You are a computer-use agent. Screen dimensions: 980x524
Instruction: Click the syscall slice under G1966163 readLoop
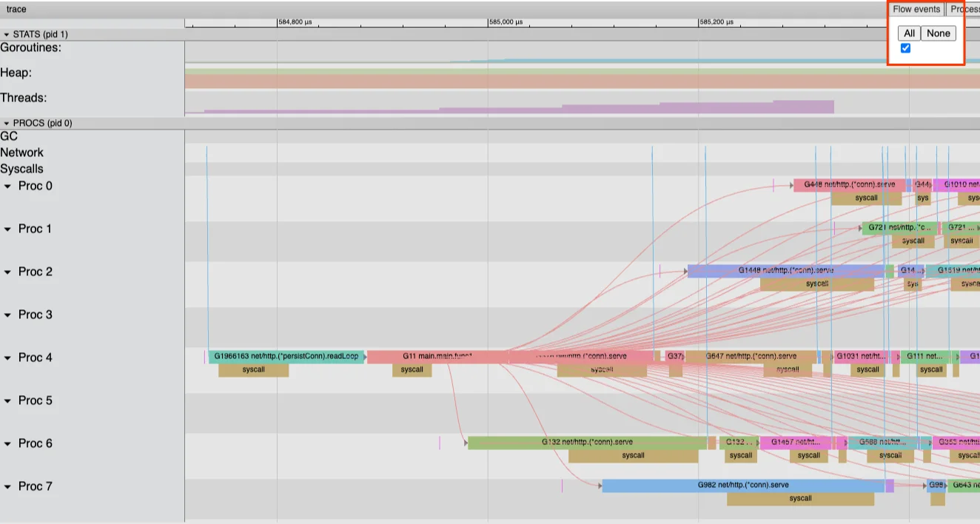click(x=253, y=370)
